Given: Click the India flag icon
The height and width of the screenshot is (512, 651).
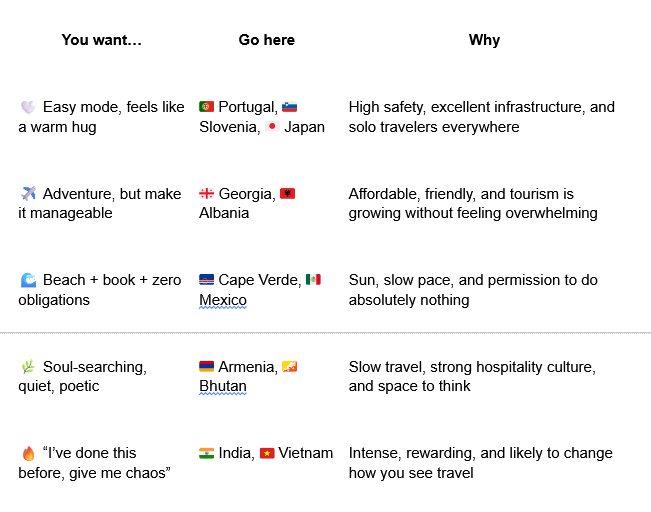Looking at the screenshot, I should point(207,453).
